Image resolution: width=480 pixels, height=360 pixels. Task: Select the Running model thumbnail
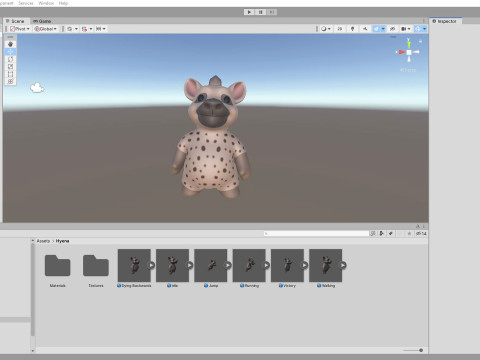[x=249, y=266]
